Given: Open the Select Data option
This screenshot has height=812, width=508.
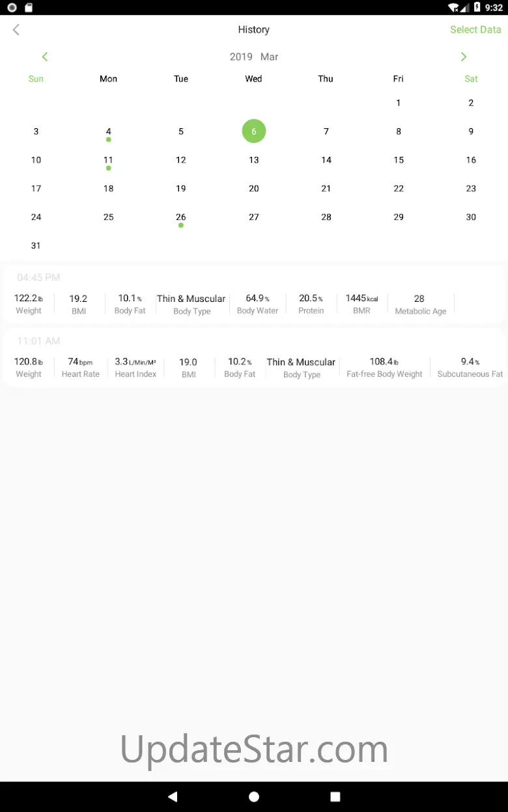Looking at the screenshot, I should click(x=475, y=29).
